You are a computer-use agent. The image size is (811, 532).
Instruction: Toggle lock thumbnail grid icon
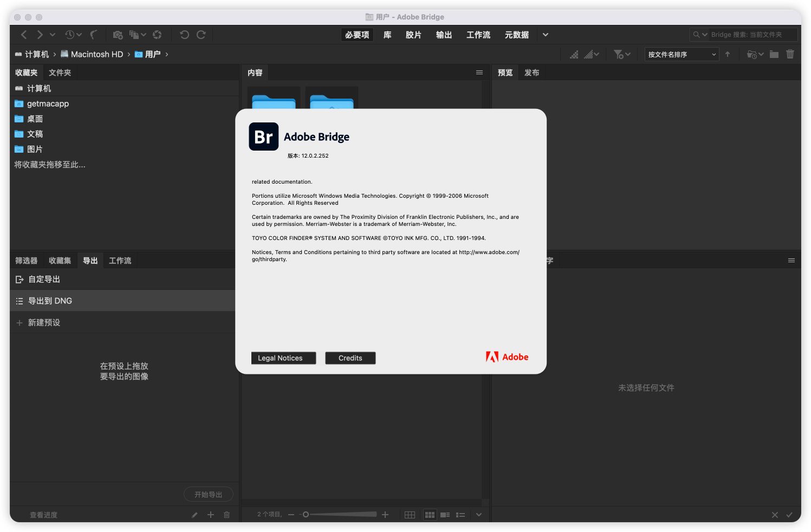pyautogui.click(x=410, y=515)
